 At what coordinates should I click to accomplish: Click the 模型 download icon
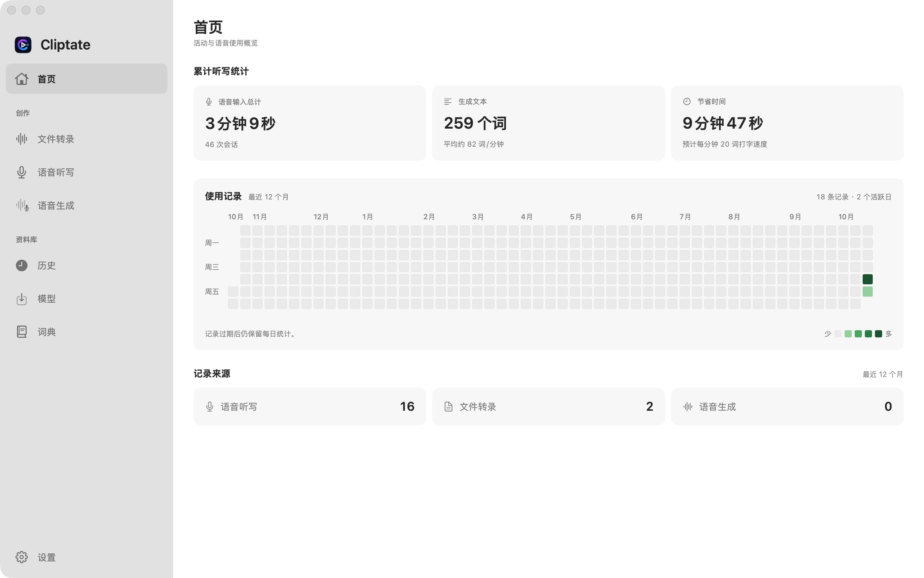[21, 298]
